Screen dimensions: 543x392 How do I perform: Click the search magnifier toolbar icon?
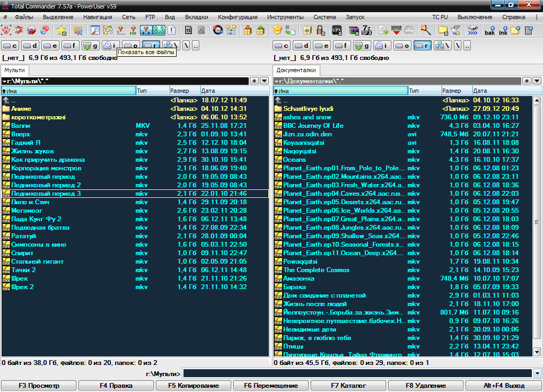(x=95, y=30)
